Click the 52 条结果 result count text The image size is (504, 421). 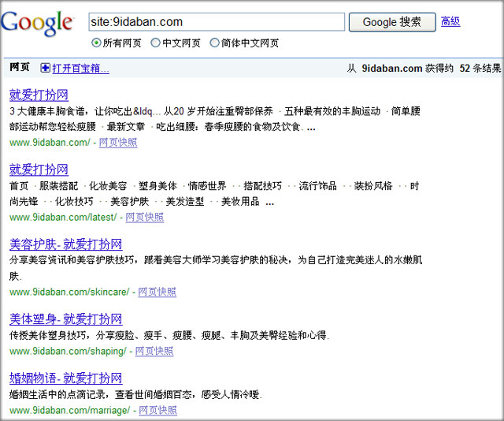(x=480, y=69)
